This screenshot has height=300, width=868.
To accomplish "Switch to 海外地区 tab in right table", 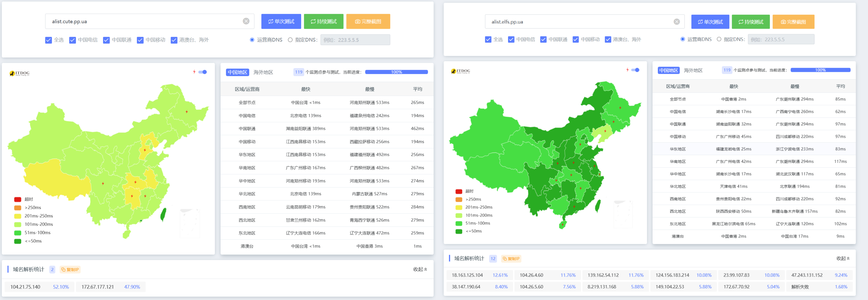I will (693, 70).
